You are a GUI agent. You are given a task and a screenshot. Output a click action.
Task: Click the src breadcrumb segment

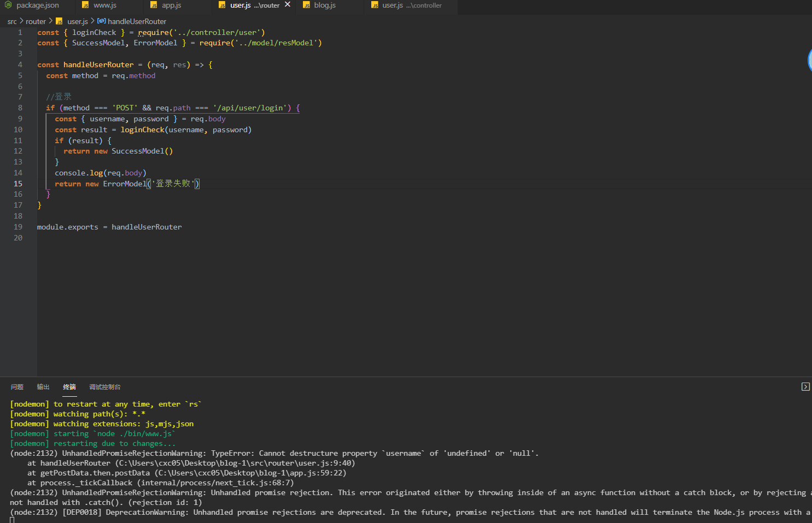12,21
